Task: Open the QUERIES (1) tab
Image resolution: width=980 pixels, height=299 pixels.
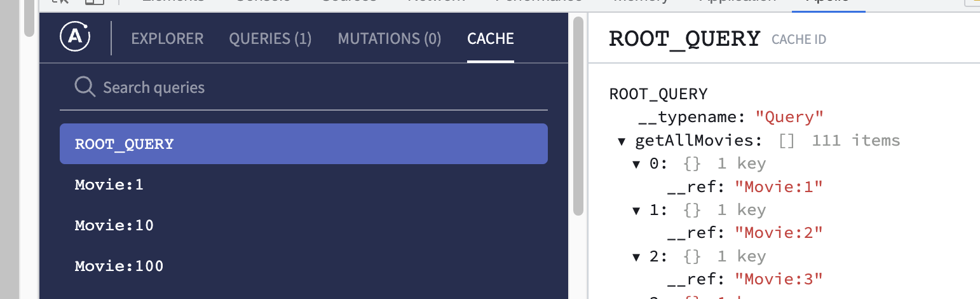Action: pos(270,39)
